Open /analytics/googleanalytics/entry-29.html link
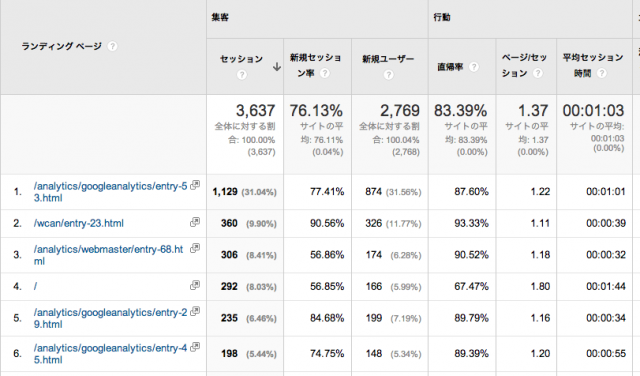The width and height of the screenshot is (640, 376). (x=110, y=318)
